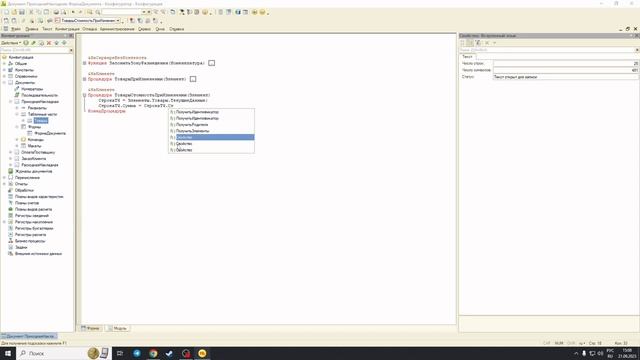Open the Конфигурация menu

[x=67, y=29]
